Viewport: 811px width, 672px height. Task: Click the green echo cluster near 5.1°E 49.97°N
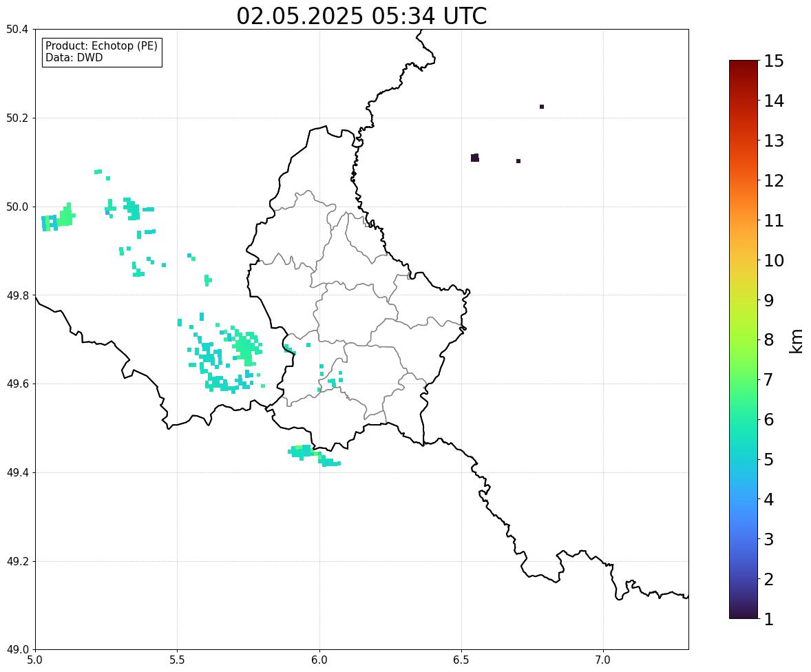[x=64, y=216]
